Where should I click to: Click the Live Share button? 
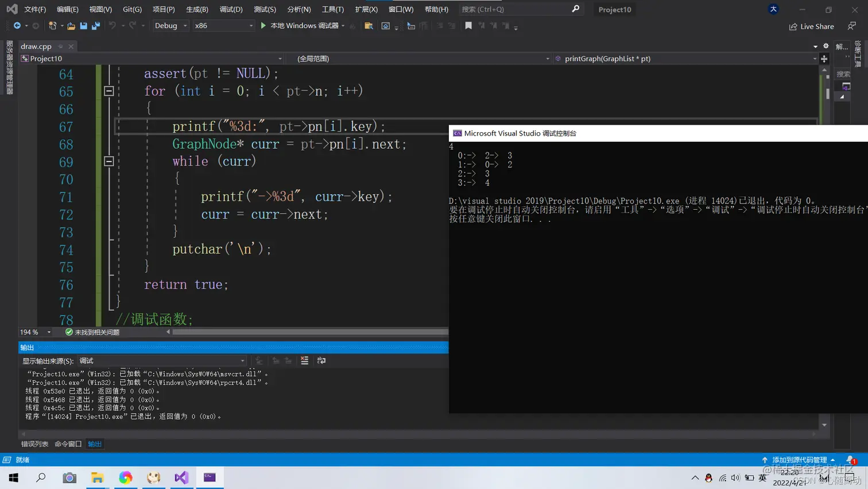(x=812, y=26)
